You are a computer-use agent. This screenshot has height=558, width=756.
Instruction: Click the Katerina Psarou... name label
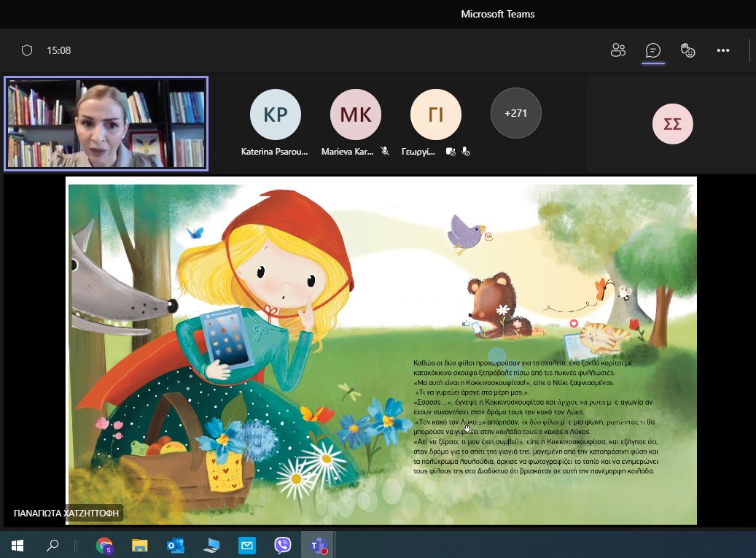274,152
